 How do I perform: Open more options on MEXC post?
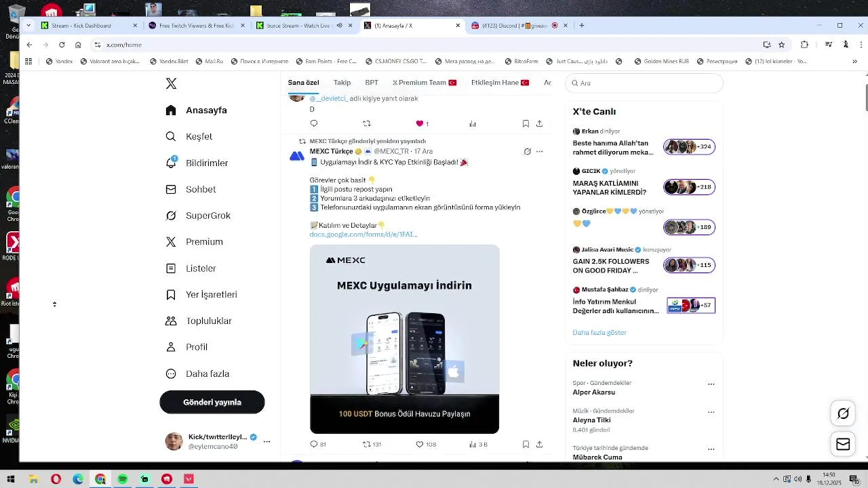[540, 151]
